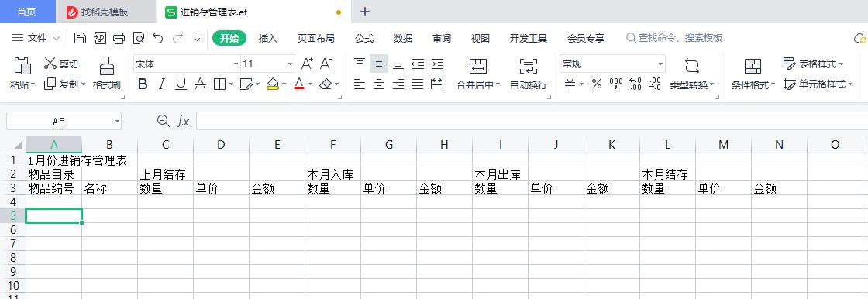Open the 开发工具 ribbon tab
This screenshot has width=868, height=299.
coord(528,38)
